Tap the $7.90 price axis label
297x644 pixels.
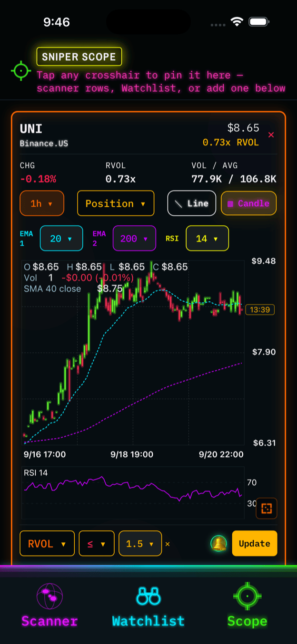coord(264,352)
